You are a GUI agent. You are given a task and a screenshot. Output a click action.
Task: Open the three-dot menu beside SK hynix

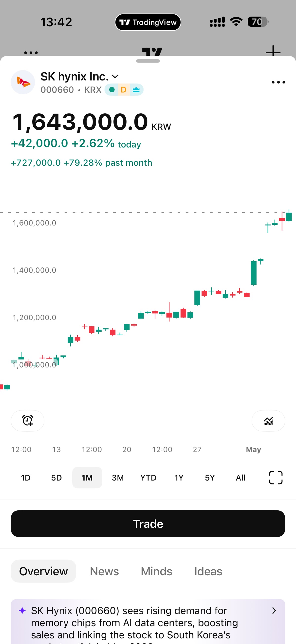[x=278, y=82]
